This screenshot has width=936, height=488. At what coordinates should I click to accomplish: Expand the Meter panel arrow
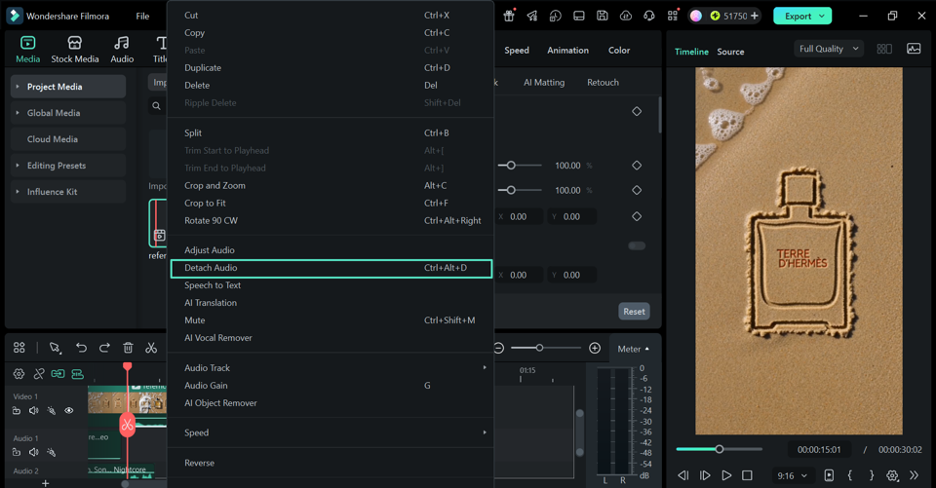pyautogui.click(x=647, y=349)
